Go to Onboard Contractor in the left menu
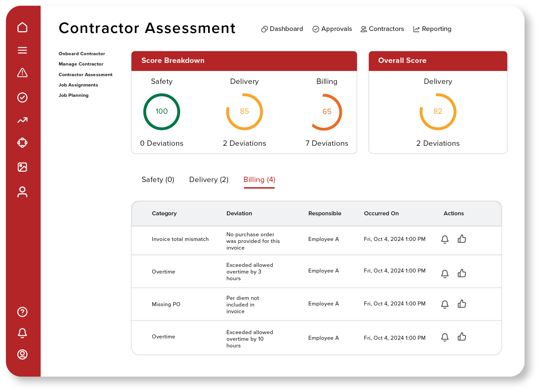This screenshot has width=540, height=392. 82,54
